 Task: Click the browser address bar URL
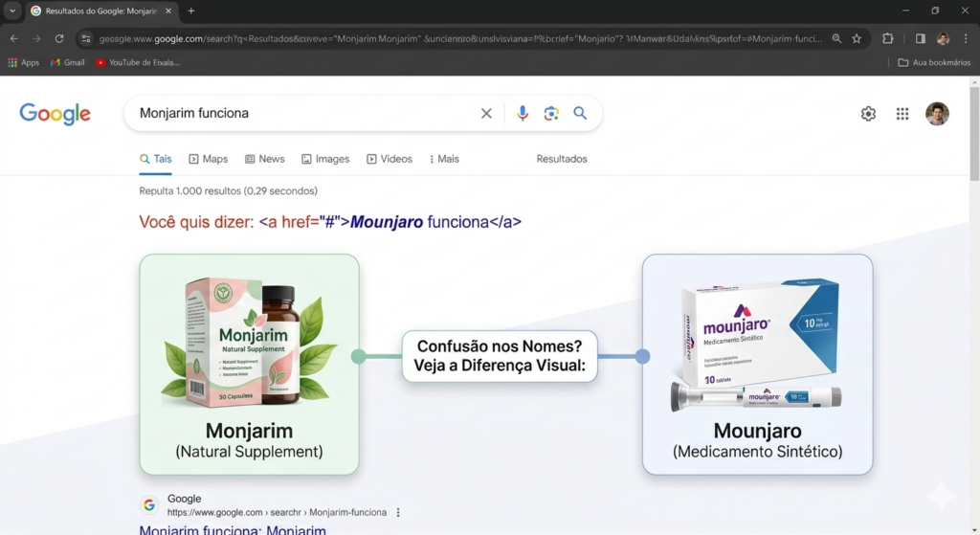(x=460, y=38)
